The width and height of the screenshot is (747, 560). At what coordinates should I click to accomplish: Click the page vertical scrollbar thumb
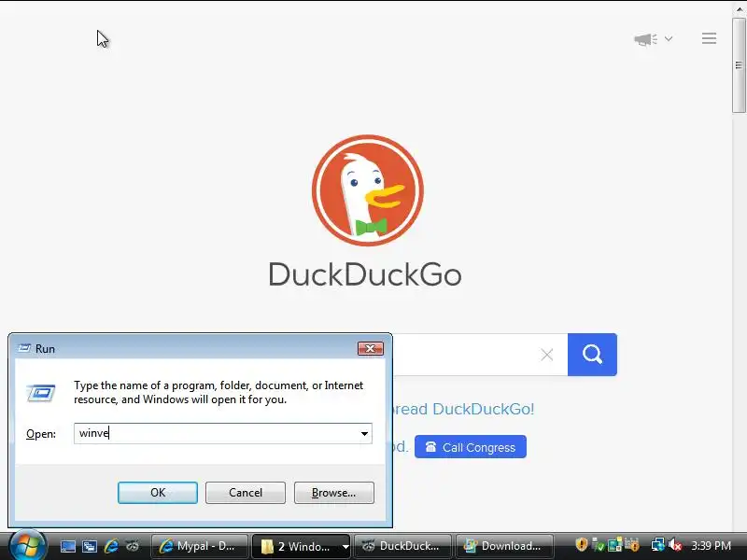pyautogui.click(x=739, y=65)
